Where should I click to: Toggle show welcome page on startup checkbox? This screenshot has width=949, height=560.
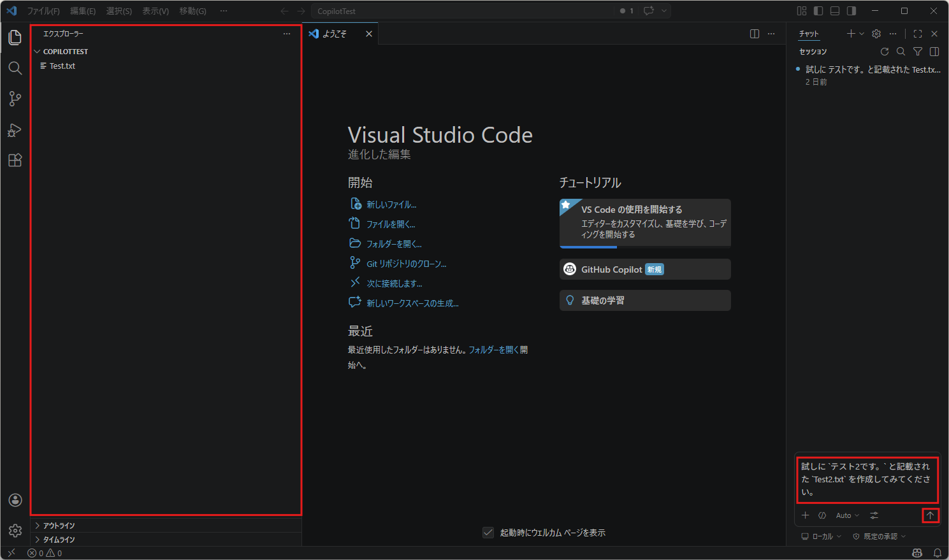click(x=488, y=533)
